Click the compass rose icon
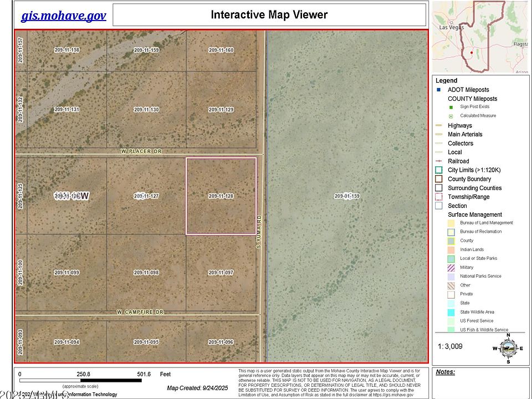 pyautogui.click(x=507, y=349)
